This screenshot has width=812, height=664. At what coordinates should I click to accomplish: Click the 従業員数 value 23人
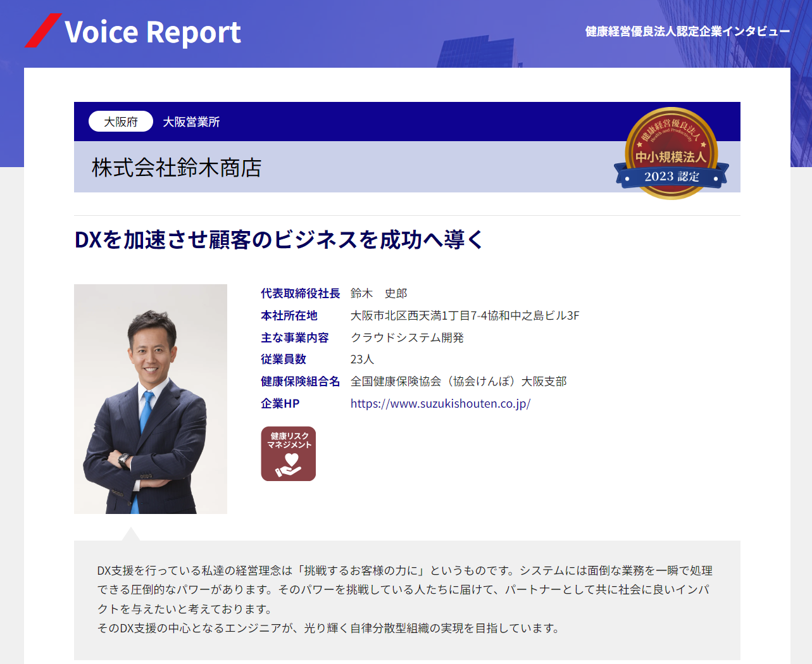point(362,359)
